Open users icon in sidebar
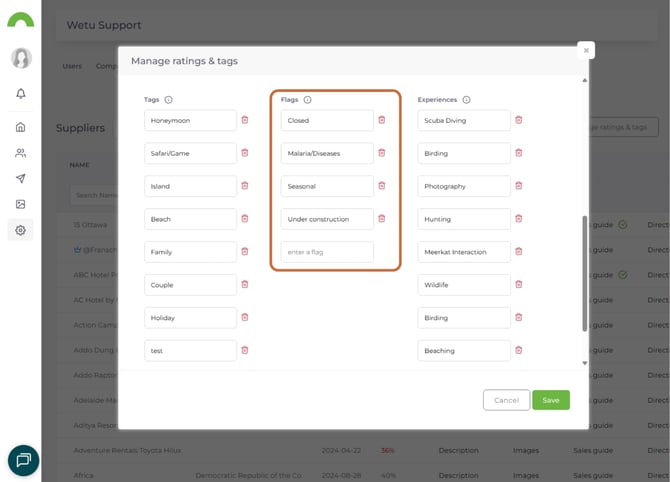Screen dimensions: 670x482 (x=21, y=153)
